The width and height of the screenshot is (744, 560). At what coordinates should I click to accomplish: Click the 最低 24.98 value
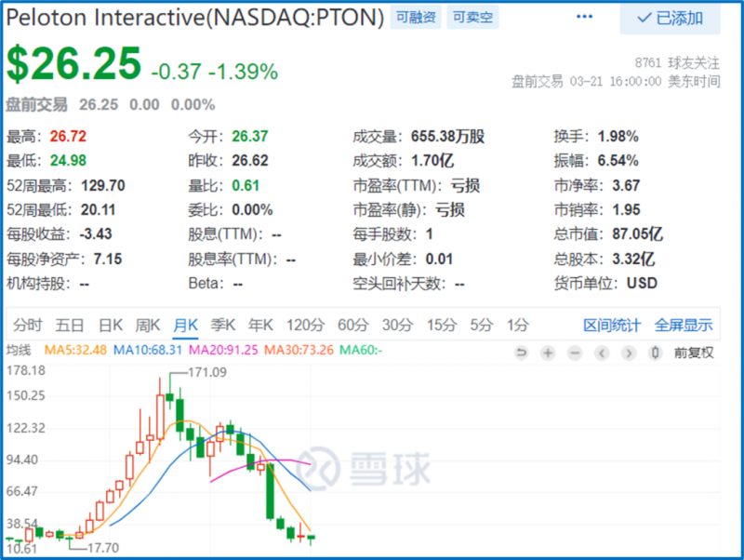coord(68,160)
